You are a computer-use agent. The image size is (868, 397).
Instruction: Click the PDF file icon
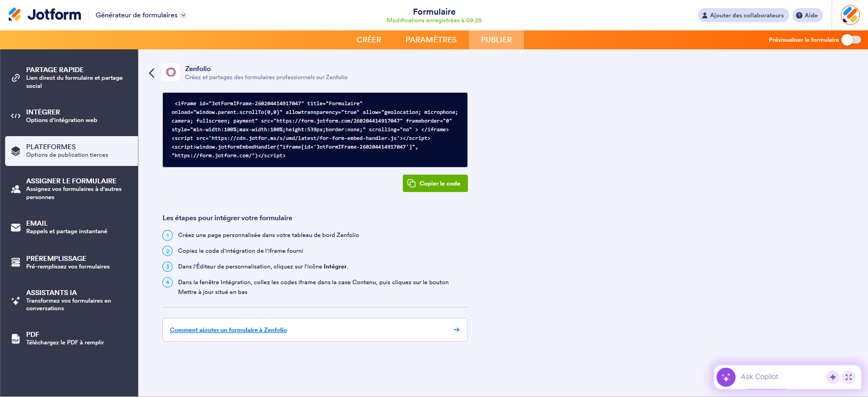point(16,338)
